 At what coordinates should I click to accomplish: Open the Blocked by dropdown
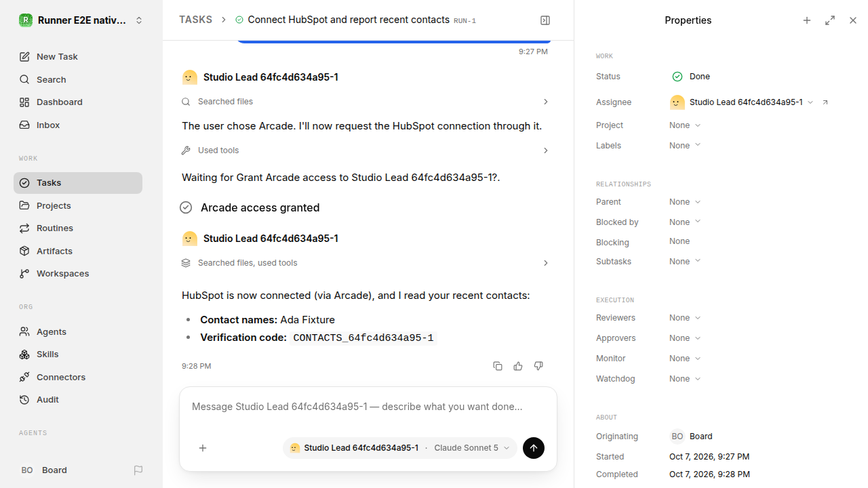tap(685, 222)
